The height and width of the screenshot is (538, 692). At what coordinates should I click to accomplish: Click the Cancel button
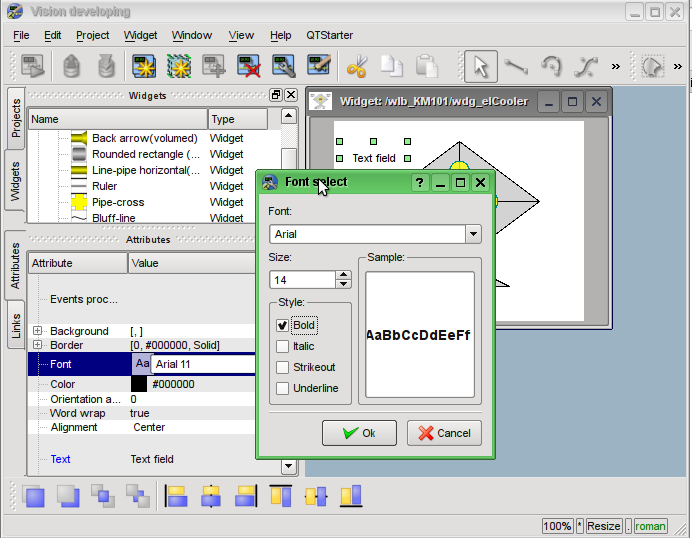point(444,433)
